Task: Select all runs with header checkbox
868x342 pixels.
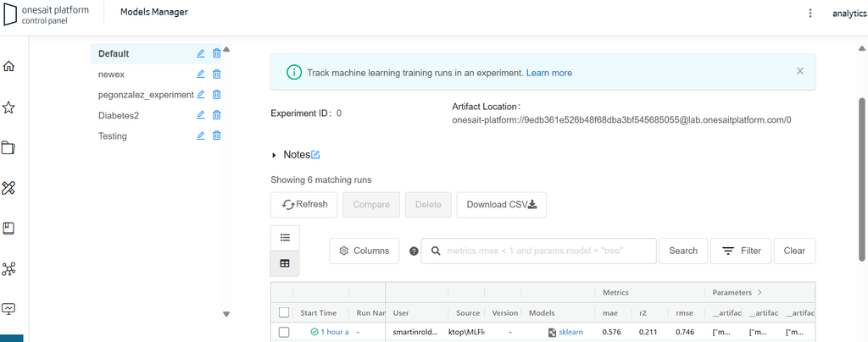Action: click(x=284, y=313)
